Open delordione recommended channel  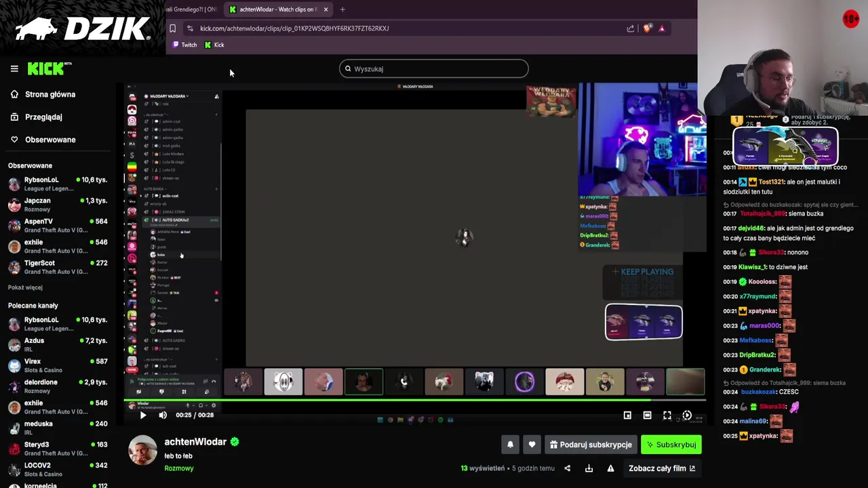(x=58, y=386)
